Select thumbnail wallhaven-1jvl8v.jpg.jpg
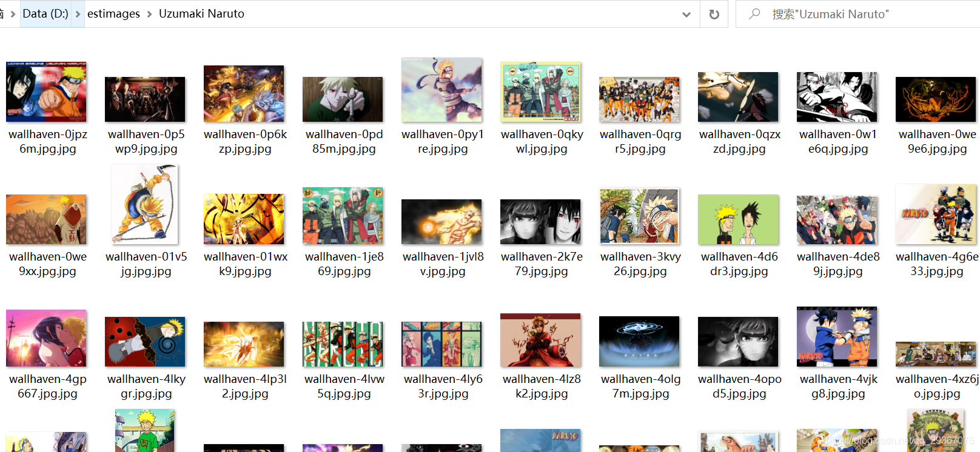The width and height of the screenshot is (980, 452). (x=441, y=222)
